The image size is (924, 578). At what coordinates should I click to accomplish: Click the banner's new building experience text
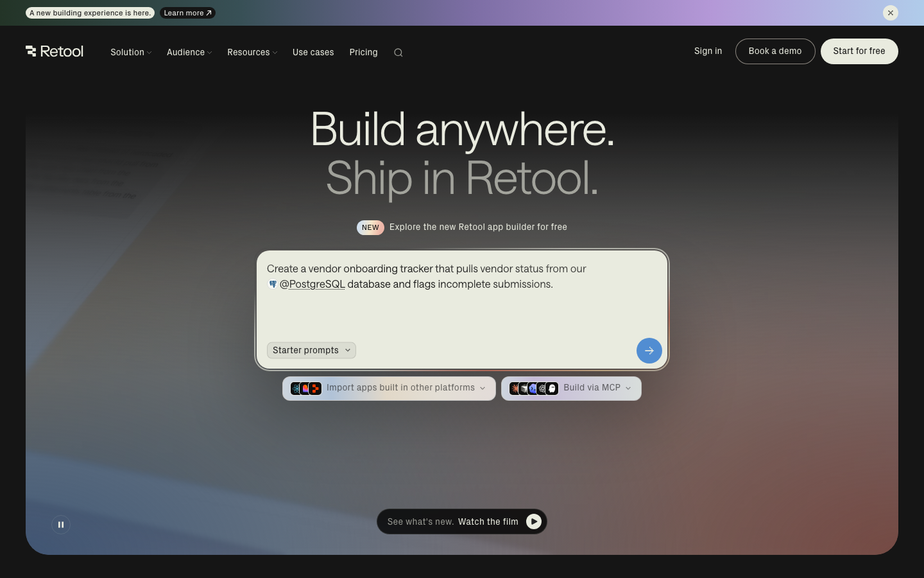click(x=90, y=13)
